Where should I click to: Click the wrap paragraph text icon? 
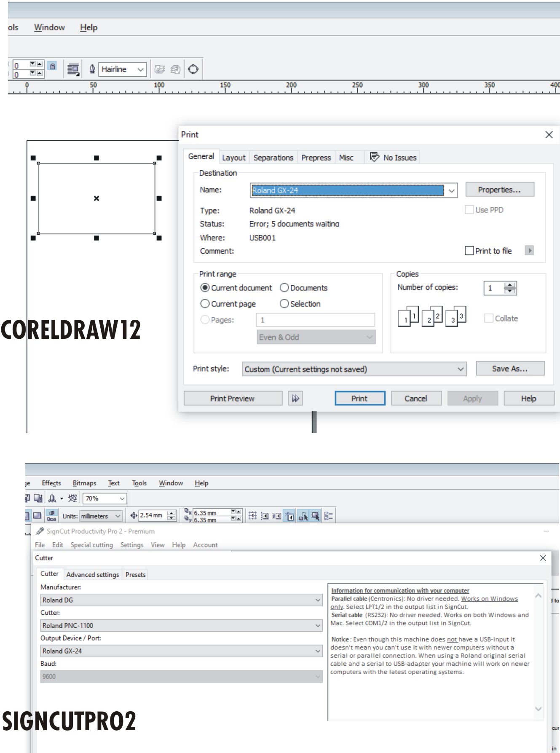pyautogui.click(x=73, y=69)
